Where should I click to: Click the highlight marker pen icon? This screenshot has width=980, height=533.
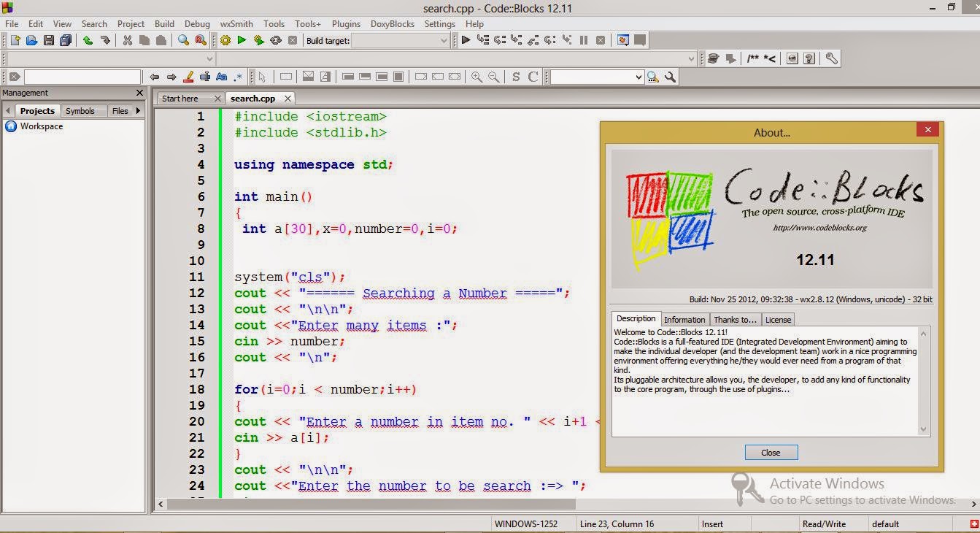(188, 77)
